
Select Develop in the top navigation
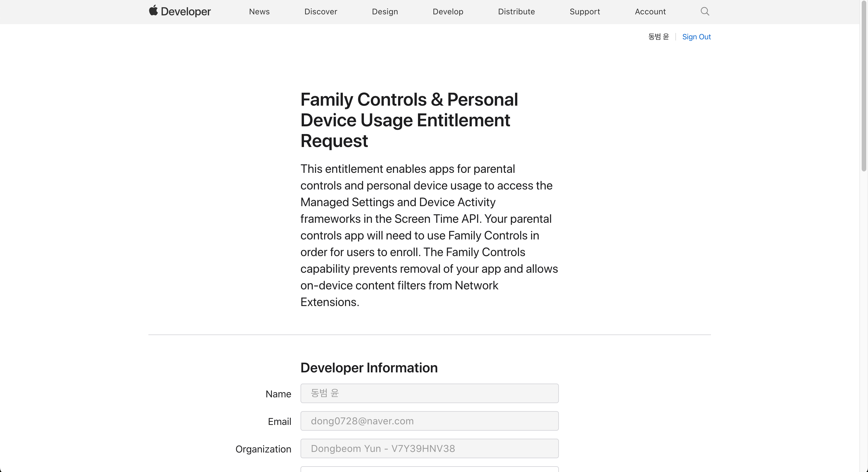[x=448, y=12]
